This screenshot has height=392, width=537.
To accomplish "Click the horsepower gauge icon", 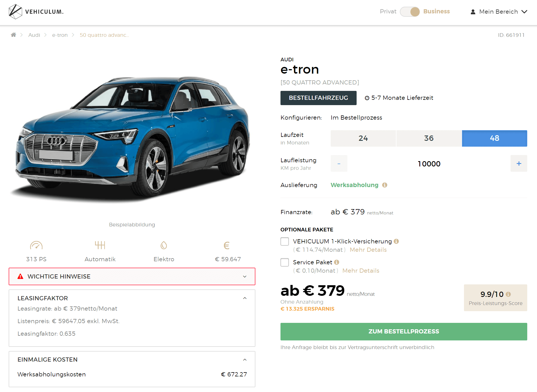I will pyautogui.click(x=36, y=245).
